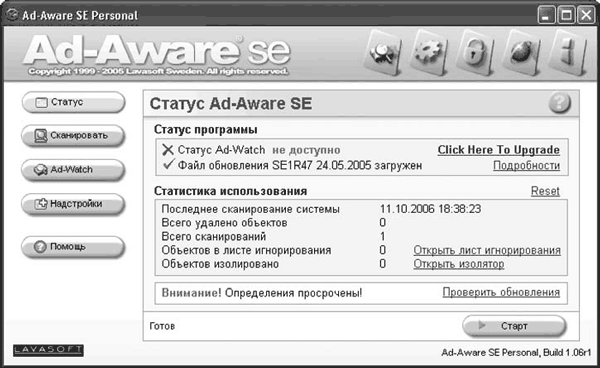Open the scan magnifier icon in header
Screen dimensions: 600x368
tap(382, 54)
